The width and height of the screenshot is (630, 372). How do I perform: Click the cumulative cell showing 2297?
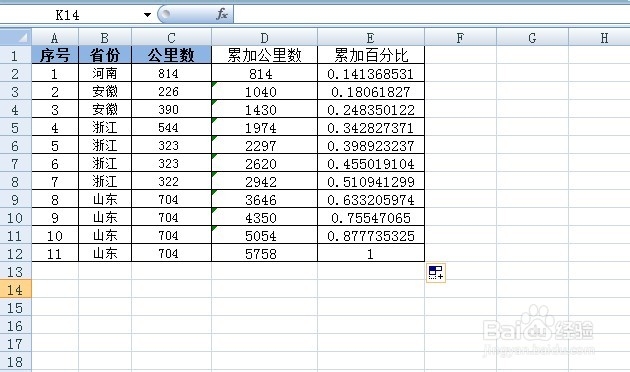(264, 145)
